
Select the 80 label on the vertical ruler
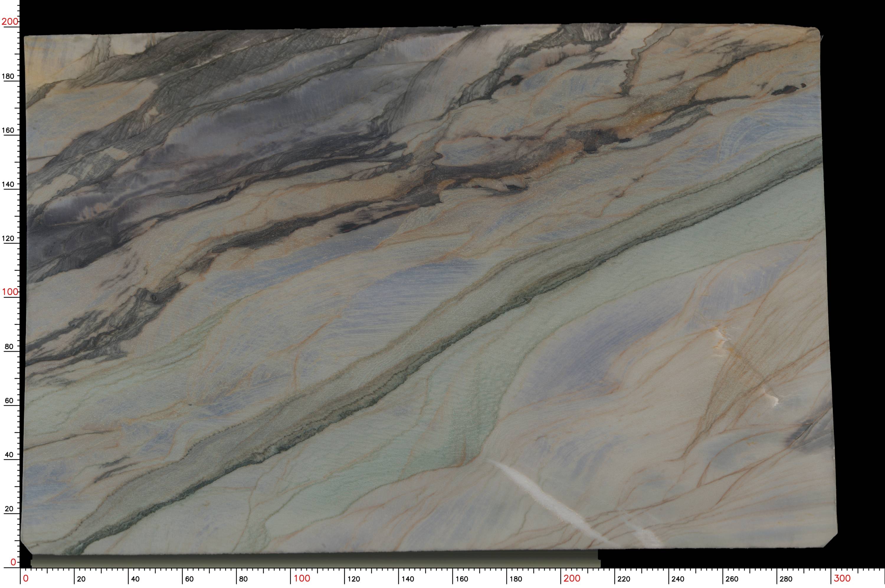[9, 346]
